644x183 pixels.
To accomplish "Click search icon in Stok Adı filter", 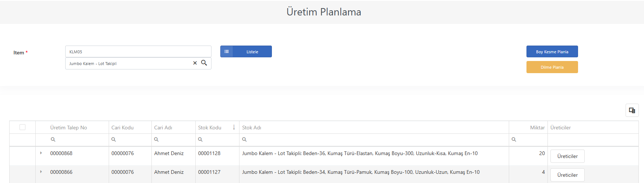I will tap(244, 140).
